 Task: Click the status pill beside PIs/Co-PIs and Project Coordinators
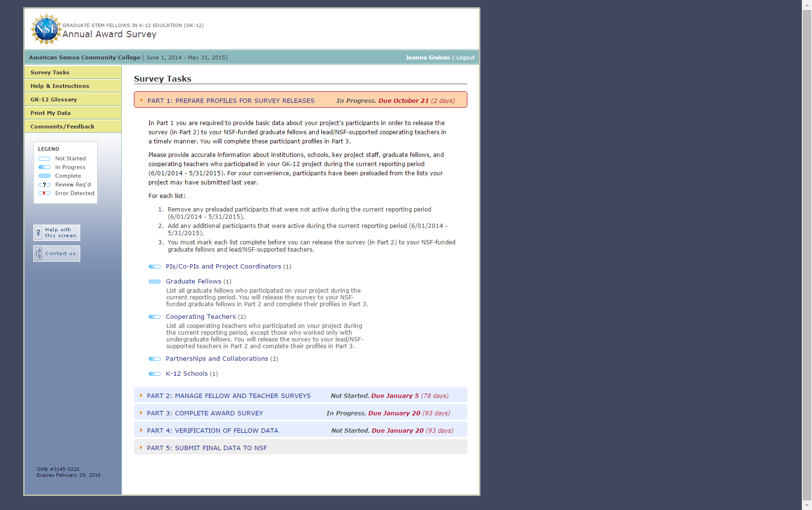click(155, 267)
